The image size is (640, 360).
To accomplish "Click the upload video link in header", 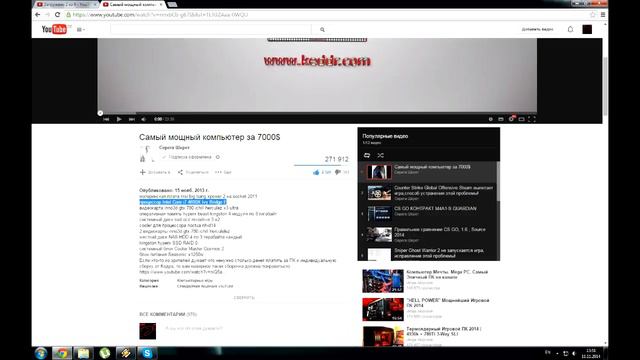I will tap(537, 29).
